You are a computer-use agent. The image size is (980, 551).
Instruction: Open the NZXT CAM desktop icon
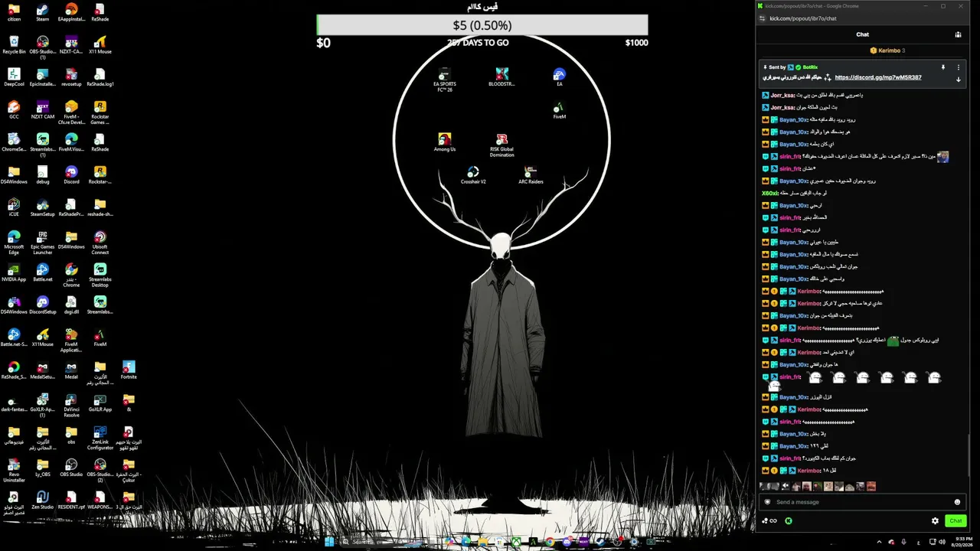(x=43, y=110)
